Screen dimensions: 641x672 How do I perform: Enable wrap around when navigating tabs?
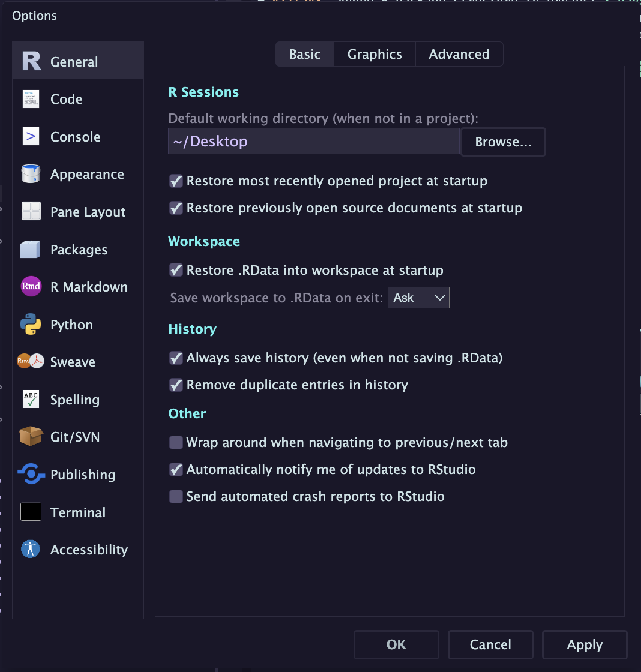[176, 442]
